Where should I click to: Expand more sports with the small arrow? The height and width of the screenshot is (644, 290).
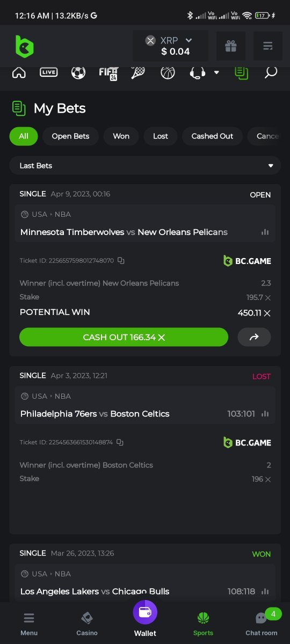[x=216, y=72]
